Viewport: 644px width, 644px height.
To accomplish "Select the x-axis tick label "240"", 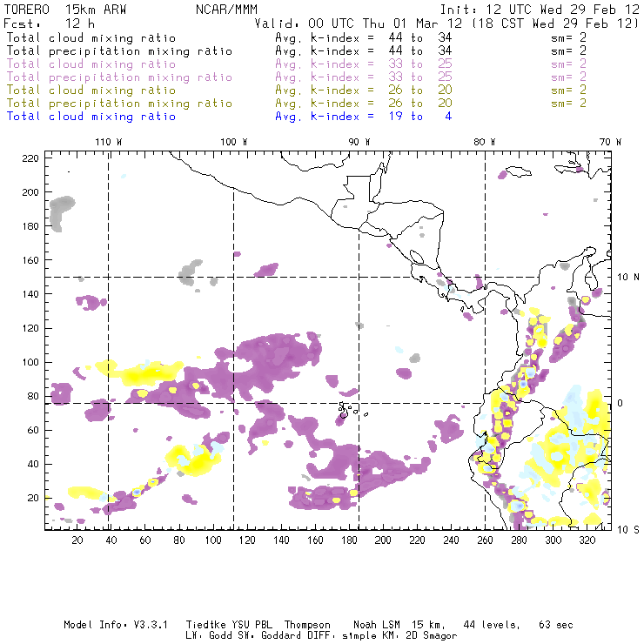I will [451, 540].
